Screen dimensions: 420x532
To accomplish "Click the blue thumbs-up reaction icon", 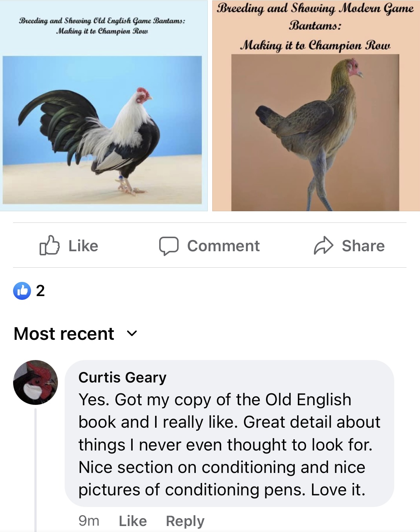I will [22, 291].
